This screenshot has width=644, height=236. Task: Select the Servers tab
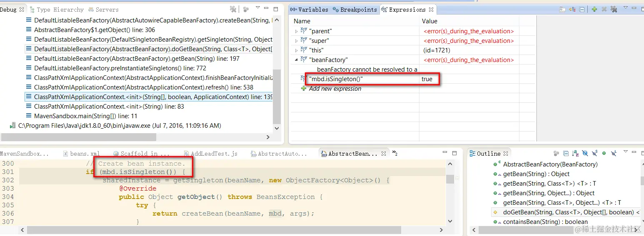103,10
